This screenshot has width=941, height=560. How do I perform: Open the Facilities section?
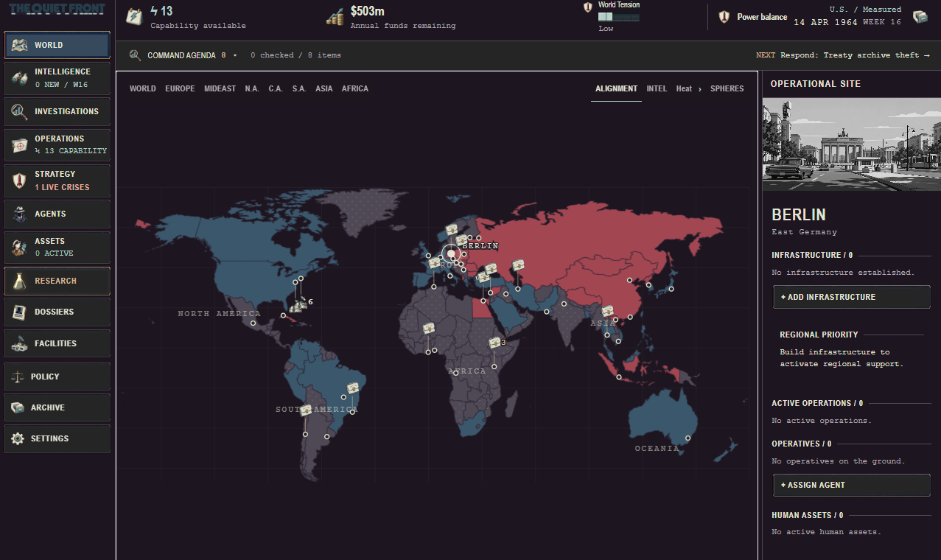click(57, 343)
